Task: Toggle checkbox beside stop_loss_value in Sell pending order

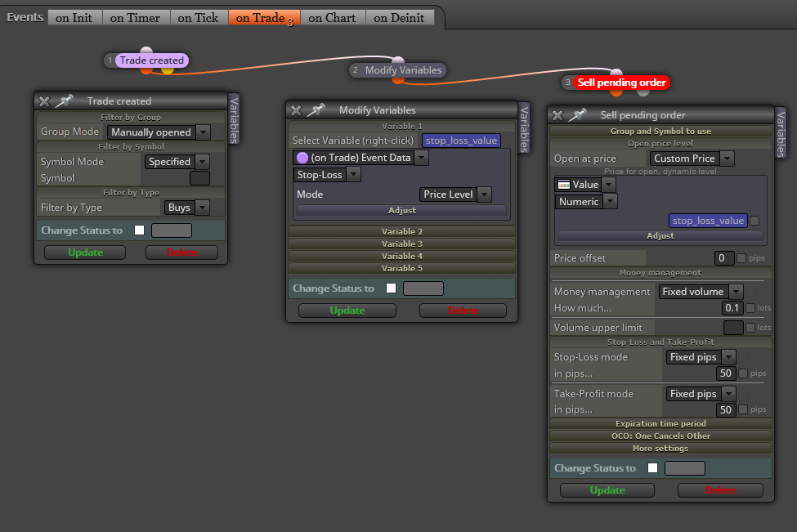Action: (754, 221)
